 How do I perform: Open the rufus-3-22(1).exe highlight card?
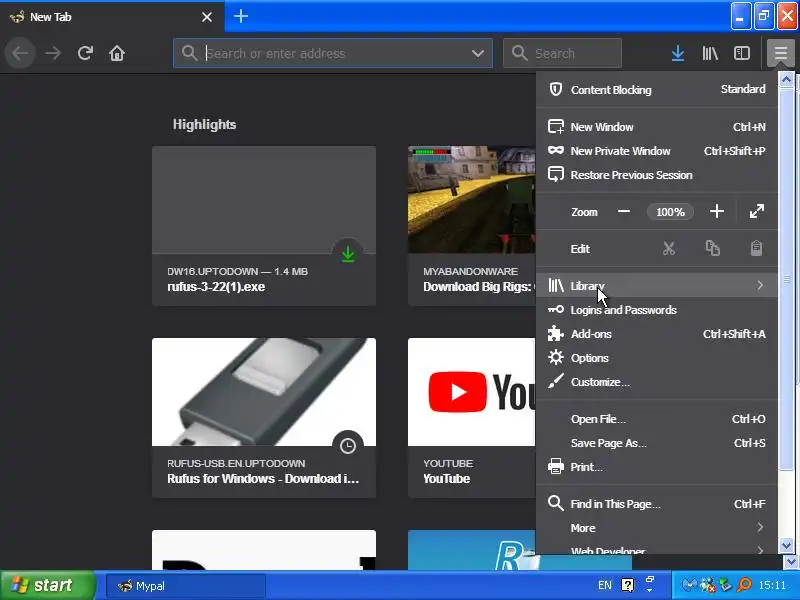pyautogui.click(x=264, y=226)
